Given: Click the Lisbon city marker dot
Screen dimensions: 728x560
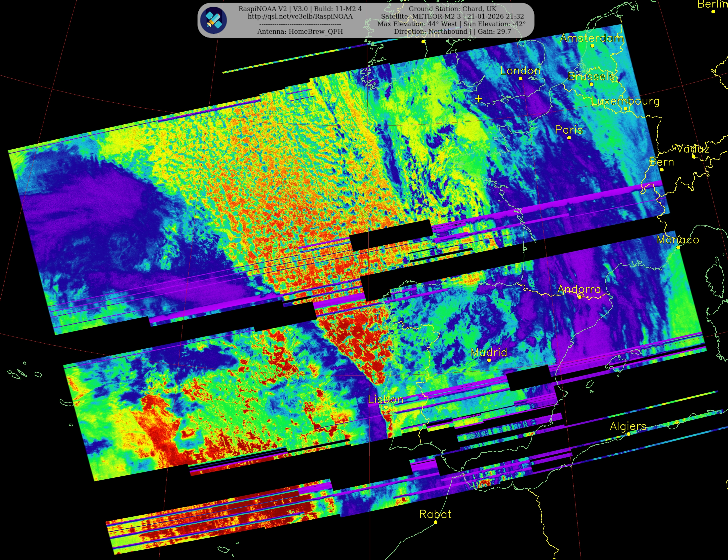Looking at the screenshot, I should click(x=386, y=407).
